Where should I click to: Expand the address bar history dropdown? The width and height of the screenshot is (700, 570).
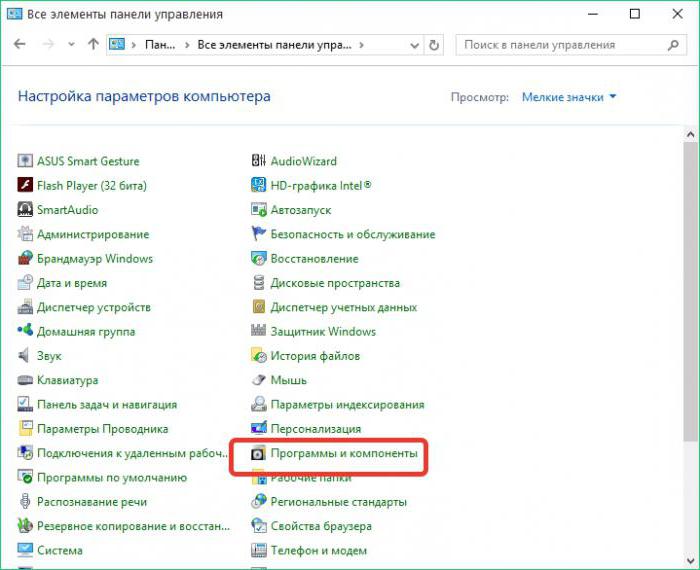pos(414,45)
